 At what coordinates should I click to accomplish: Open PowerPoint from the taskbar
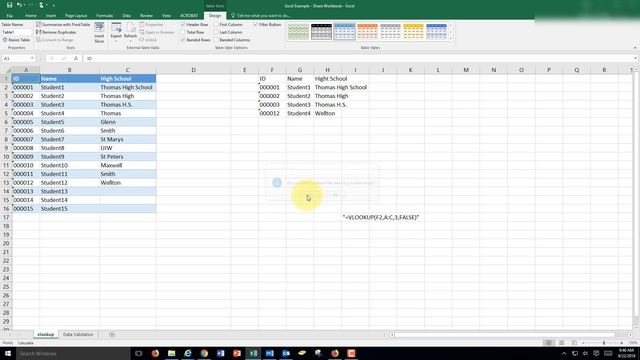pos(237,353)
